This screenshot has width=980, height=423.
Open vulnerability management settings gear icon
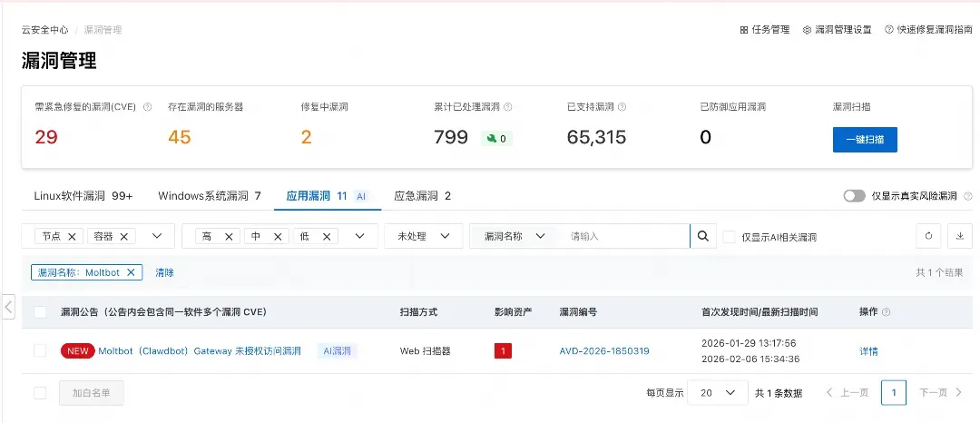click(807, 29)
